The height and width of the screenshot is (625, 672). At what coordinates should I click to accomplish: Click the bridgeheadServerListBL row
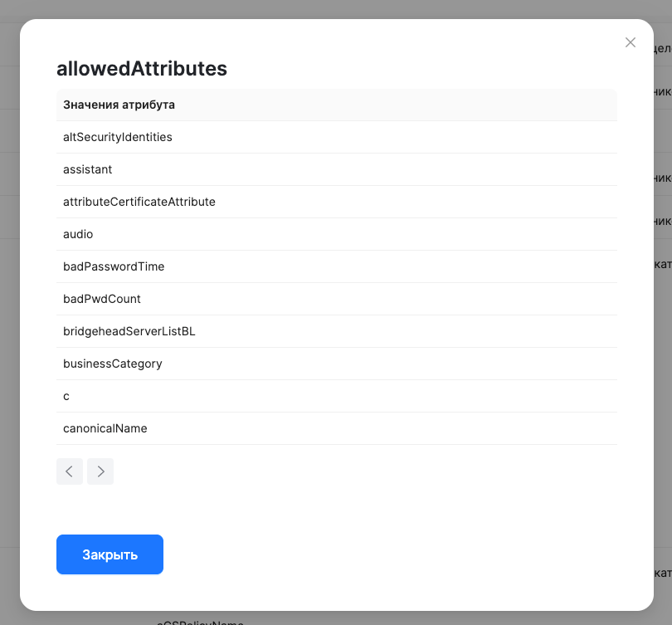129,331
